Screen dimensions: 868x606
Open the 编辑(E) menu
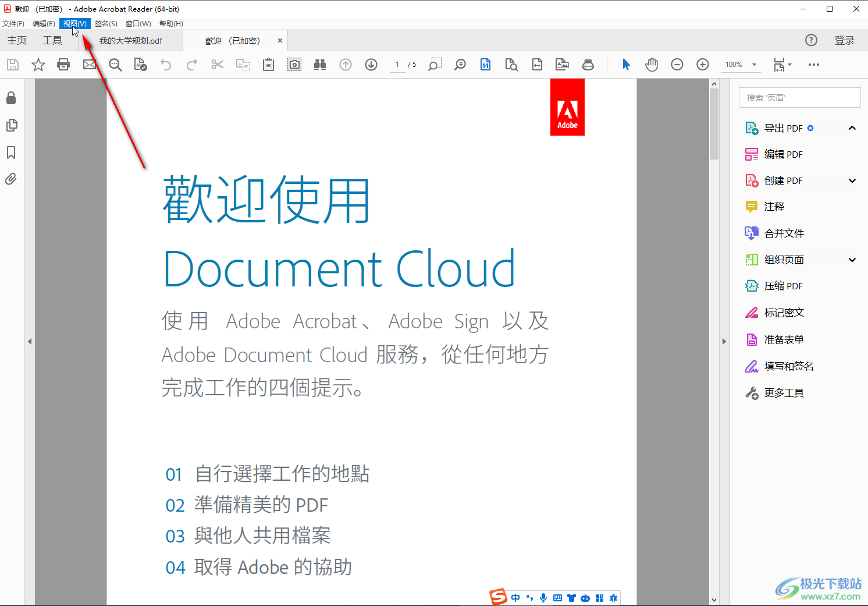[x=44, y=24]
